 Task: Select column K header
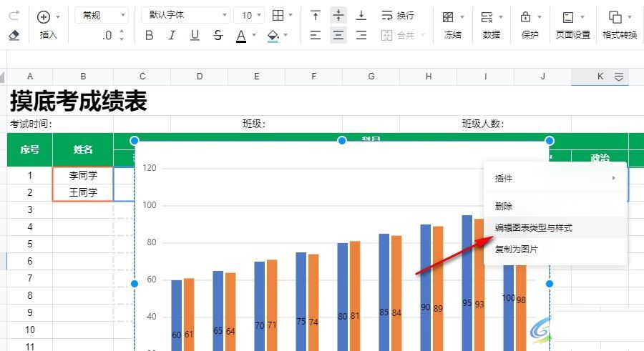600,76
